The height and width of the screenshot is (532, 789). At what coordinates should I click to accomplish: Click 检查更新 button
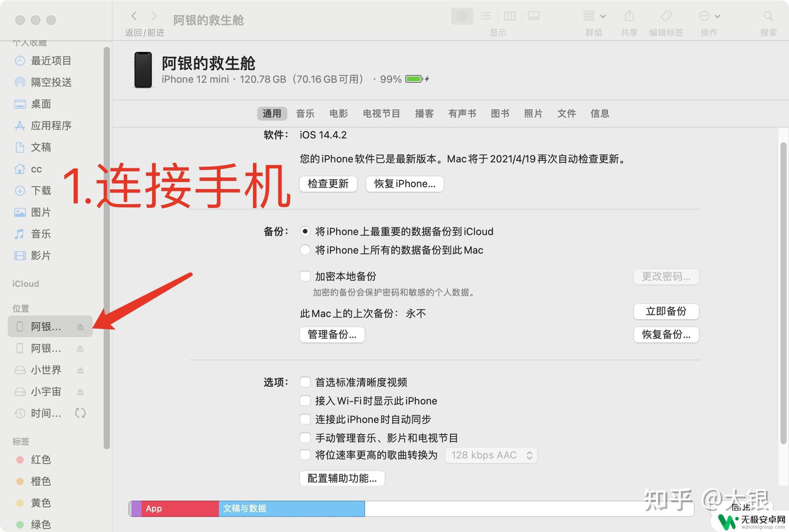pyautogui.click(x=328, y=184)
